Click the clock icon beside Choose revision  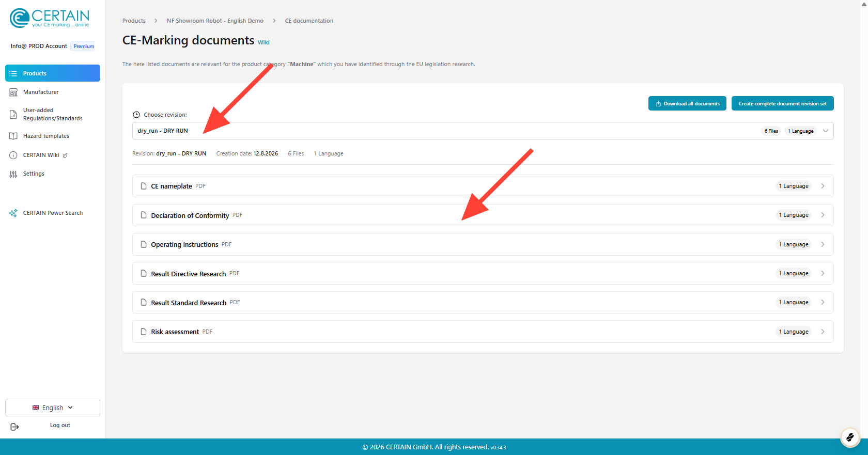click(136, 115)
